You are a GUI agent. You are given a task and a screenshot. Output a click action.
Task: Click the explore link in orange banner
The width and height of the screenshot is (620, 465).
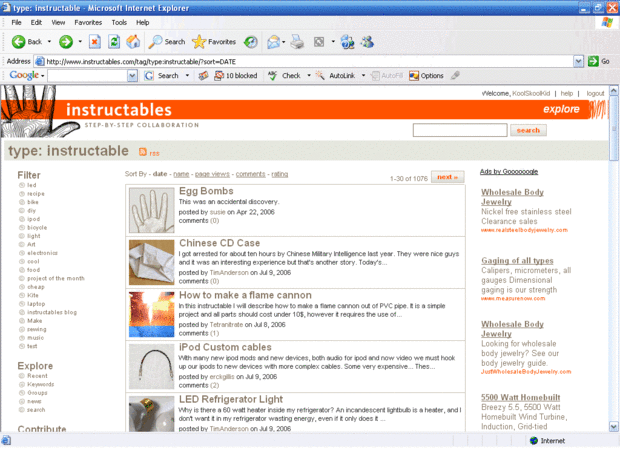[561, 109]
